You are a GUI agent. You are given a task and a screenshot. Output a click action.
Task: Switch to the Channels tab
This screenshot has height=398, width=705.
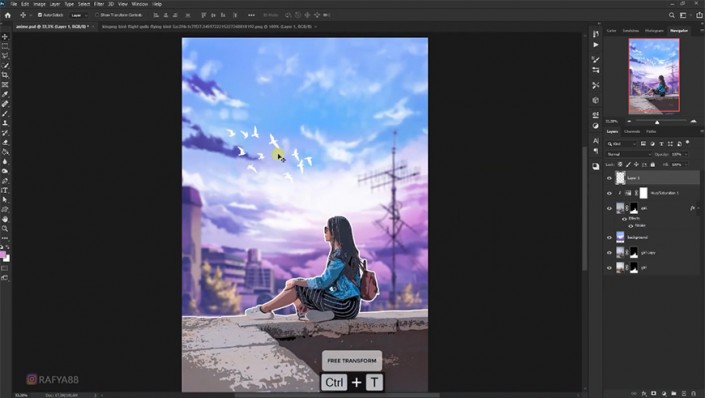632,132
